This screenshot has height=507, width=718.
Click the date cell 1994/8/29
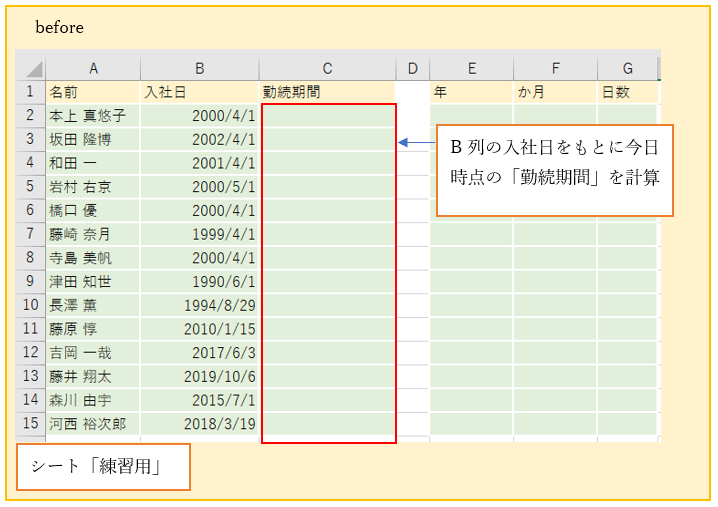200,305
